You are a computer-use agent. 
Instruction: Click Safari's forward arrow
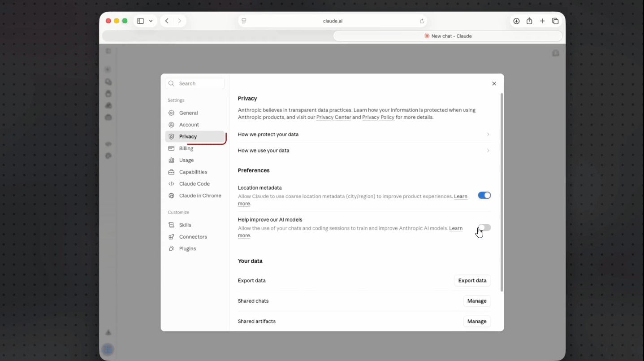(179, 21)
